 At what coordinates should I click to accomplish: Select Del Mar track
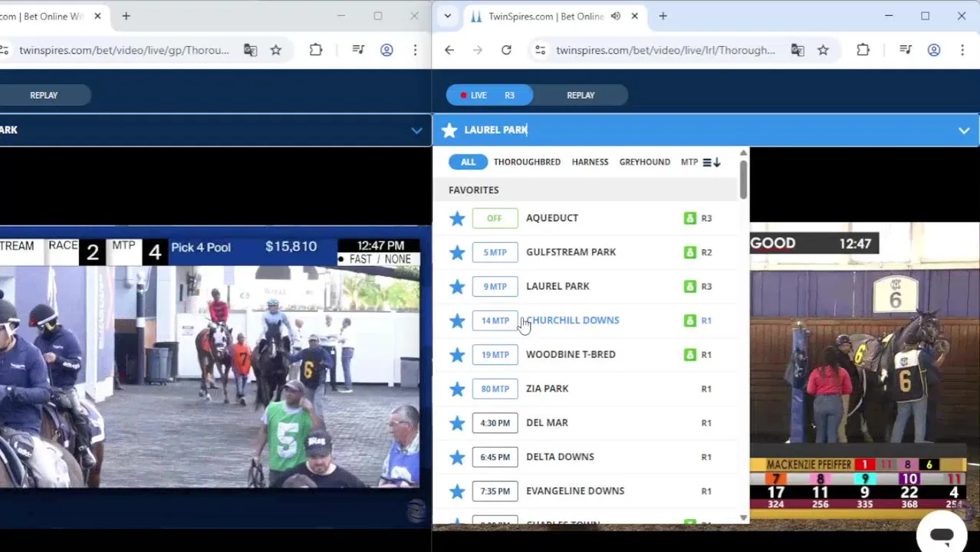tap(547, 423)
